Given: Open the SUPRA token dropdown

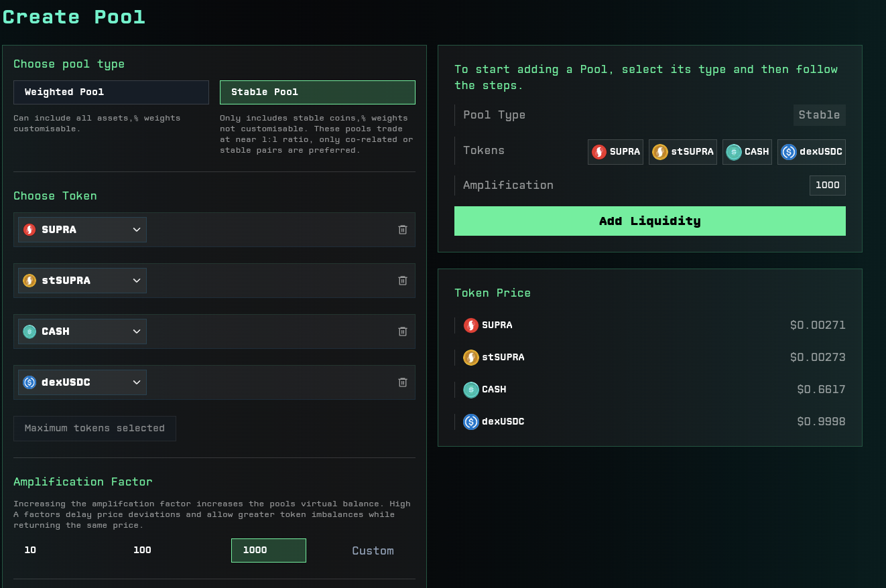Looking at the screenshot, I should coord(82,230).
